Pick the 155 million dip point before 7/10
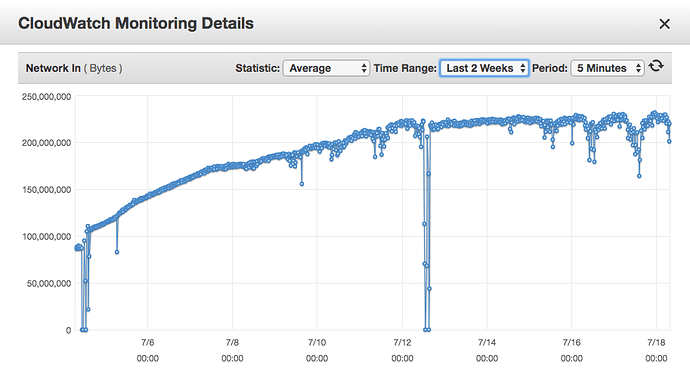 click(x=302, y=184)
